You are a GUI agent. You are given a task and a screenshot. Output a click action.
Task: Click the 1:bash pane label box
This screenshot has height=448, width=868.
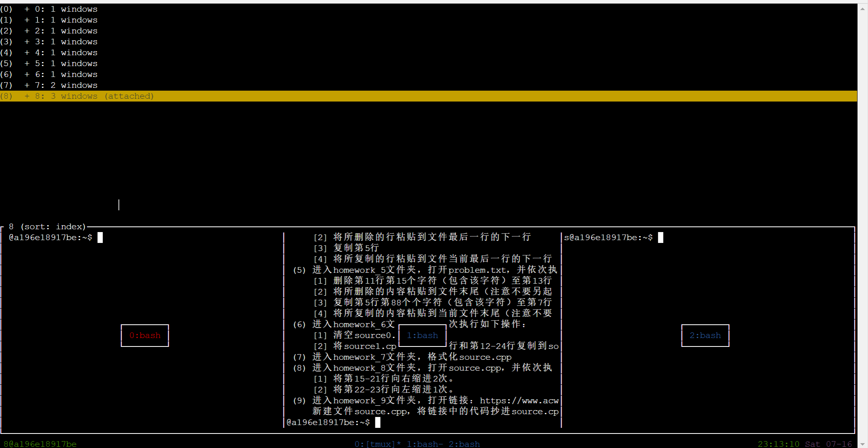pos(422,335)
